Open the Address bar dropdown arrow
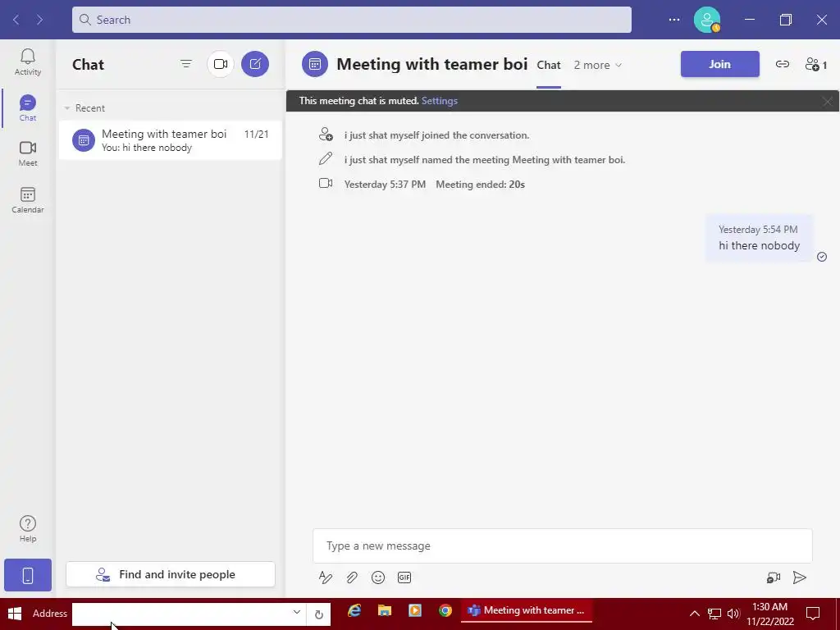Viewport: 840px width, 630px height. 297,612
